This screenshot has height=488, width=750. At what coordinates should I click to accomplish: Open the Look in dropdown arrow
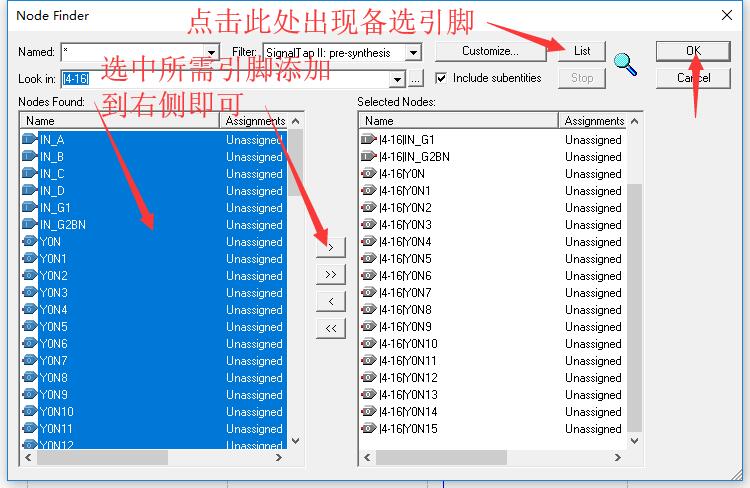coord(397,79)
